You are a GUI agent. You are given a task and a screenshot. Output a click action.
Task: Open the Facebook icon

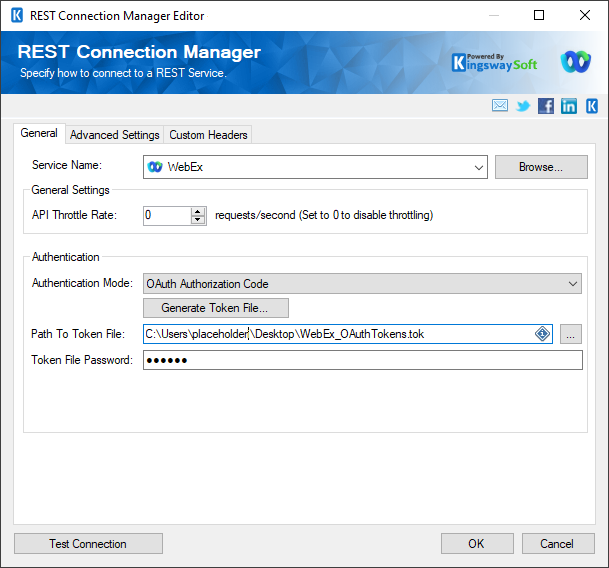pos(546,106)
